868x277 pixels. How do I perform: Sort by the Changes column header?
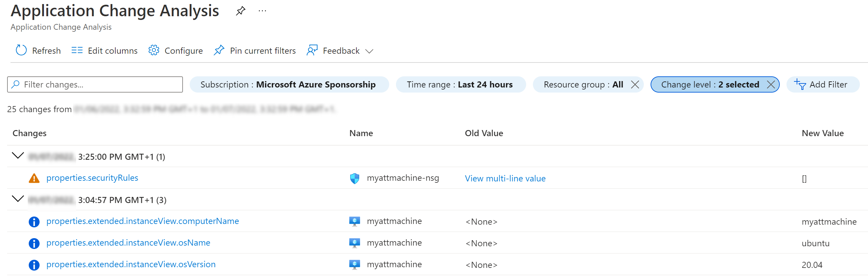click(29, 133)
